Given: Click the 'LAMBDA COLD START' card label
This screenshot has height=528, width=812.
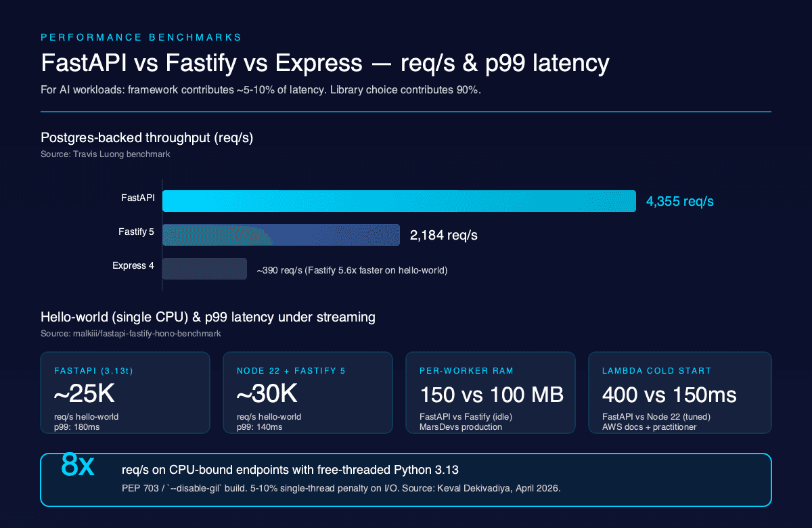Looking at the screenshot, I should [x=656, y=371].
